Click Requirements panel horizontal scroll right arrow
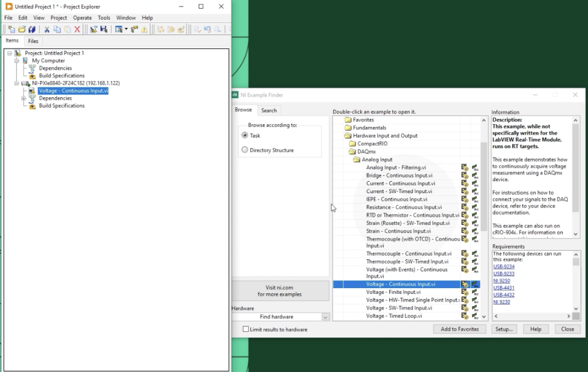Screen dimensions: 588x372 point(568,316)
